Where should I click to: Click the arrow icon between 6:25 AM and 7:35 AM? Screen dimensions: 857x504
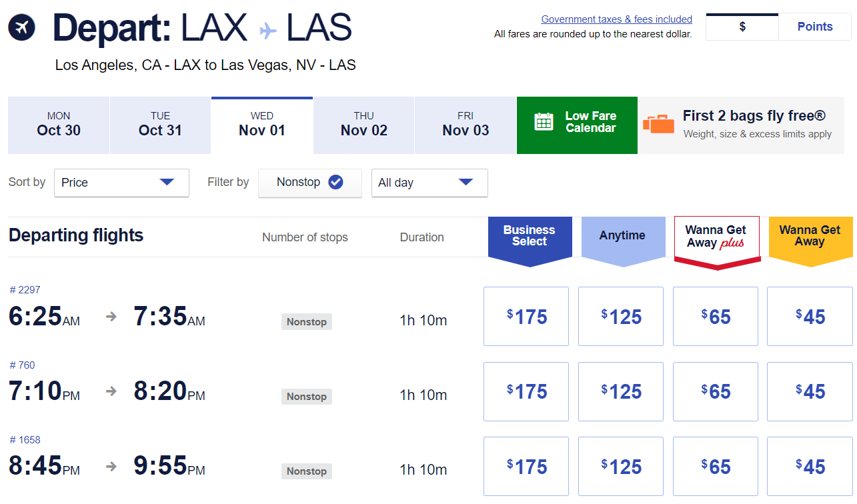(111, 317)
